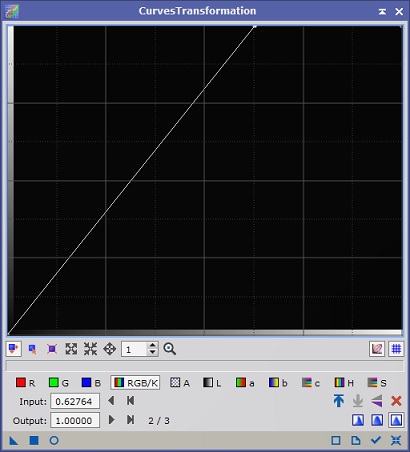Image resolution: width=410 pixels, height=452 pixels.
Task: Select the B blue channel
Action: coord(91,383)
